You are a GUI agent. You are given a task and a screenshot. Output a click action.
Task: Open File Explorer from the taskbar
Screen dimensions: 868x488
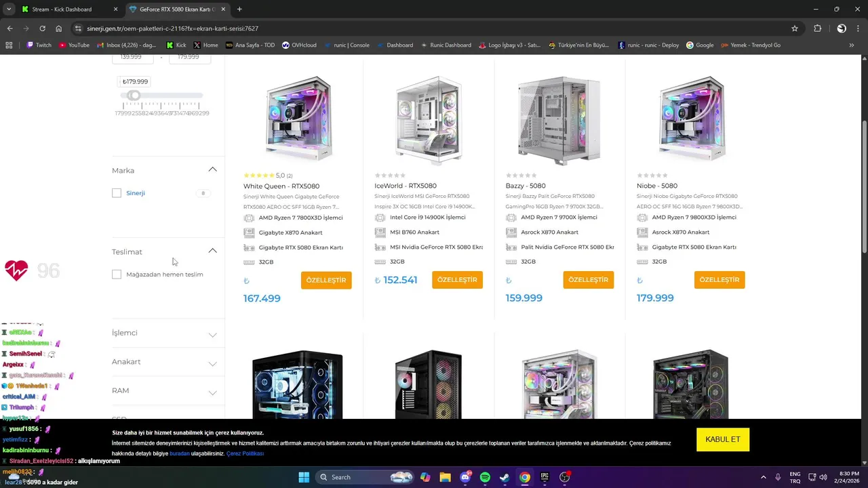click(445, 477)
